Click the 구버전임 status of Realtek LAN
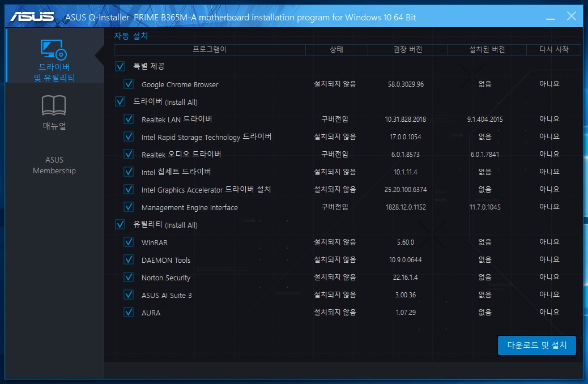Viewport: 588px width, 384px height. (x=334, y=120)
